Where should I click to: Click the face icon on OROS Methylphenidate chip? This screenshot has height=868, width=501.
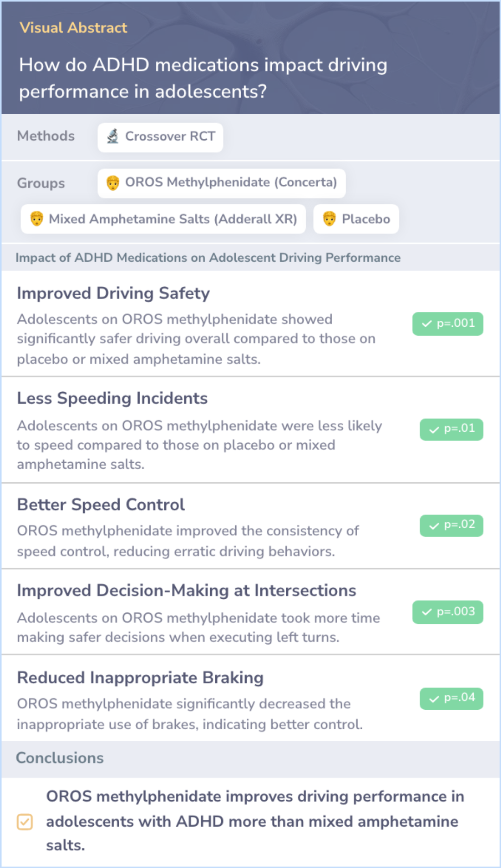click(x=113, y=183)
